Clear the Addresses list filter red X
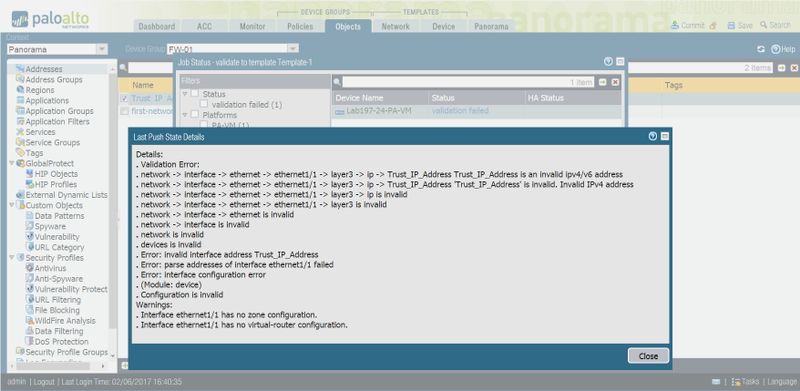800x391 pixels. (x=794, y=68)
